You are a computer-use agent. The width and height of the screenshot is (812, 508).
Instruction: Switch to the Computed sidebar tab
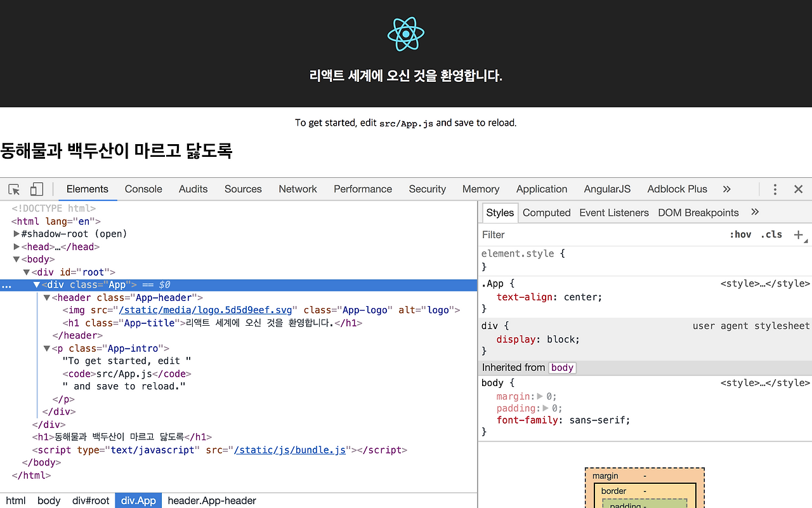coord(547,213)
